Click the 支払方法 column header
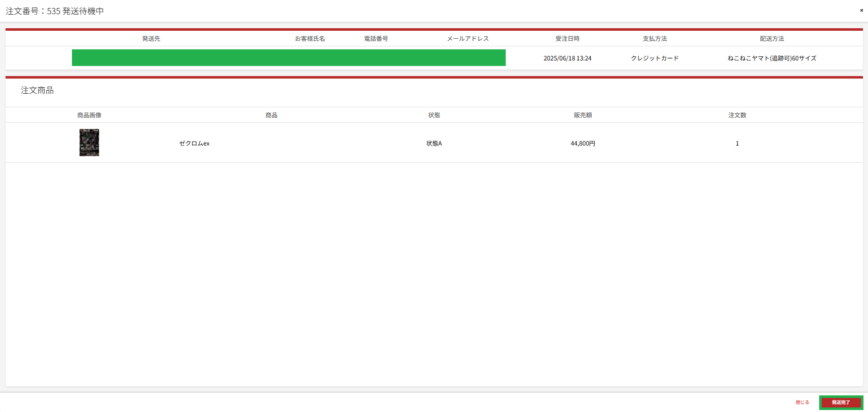 [x=655, y=39]
